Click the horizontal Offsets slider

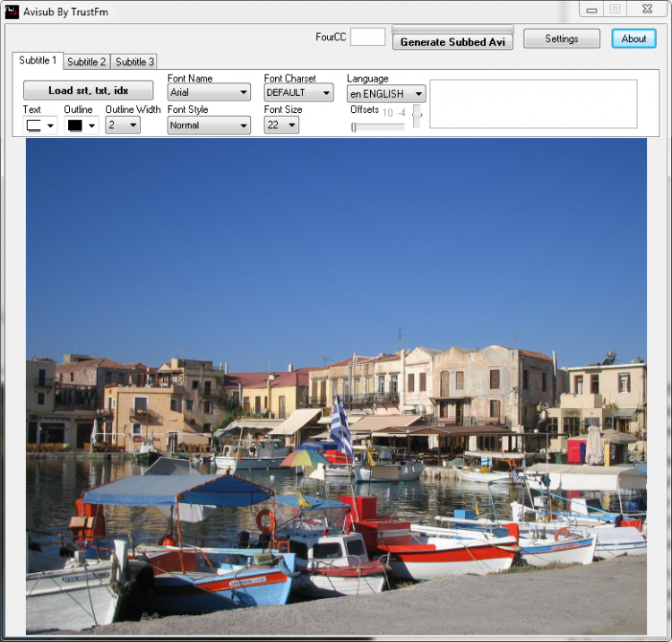pyautogui.click(x=377, y=127)
